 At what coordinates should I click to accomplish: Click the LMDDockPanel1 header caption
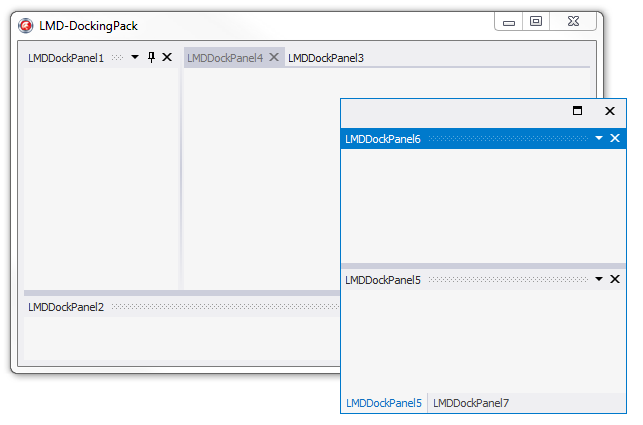click(66, 58)
